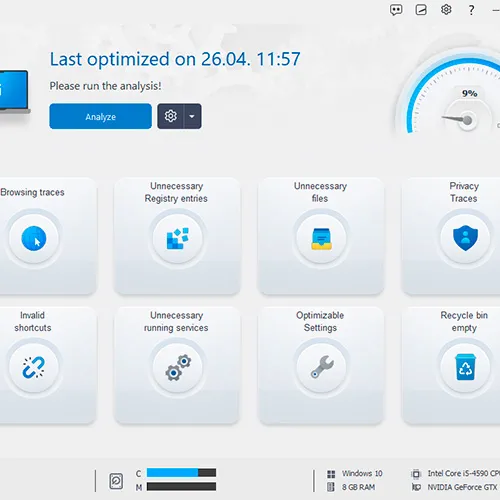Open analysis settings gear beside Analyze

[x=170, y=116]
